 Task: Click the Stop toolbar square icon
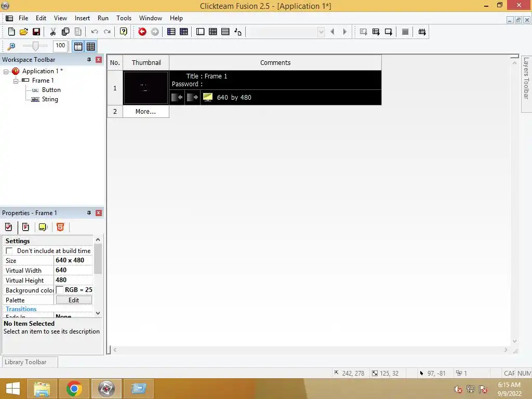click(405, 32)
